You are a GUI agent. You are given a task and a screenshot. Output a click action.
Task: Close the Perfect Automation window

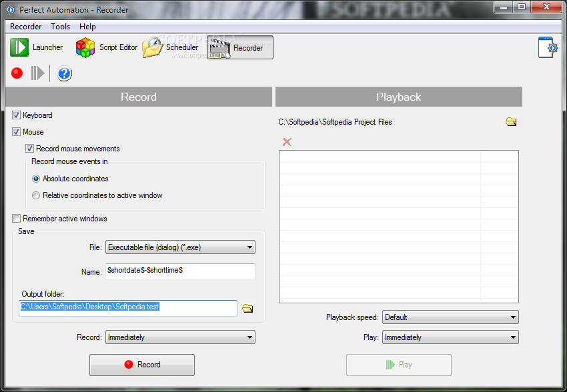click(546, 7)
